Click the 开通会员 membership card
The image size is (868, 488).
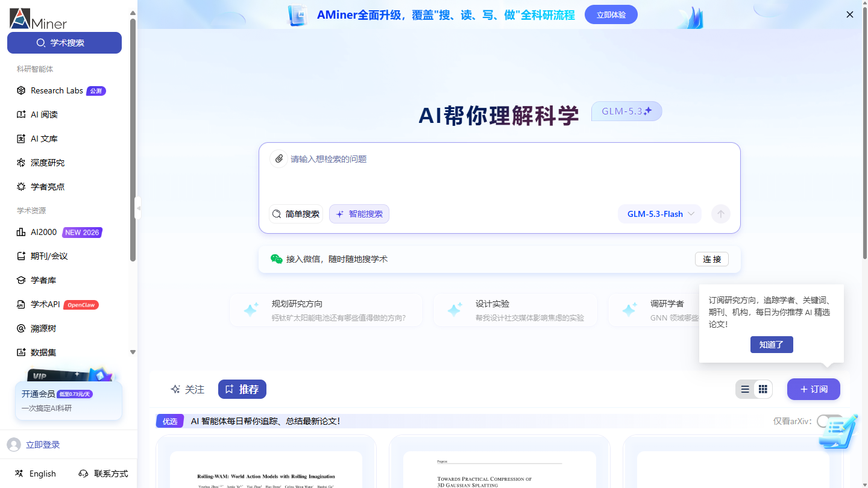(x=69, y=401)
